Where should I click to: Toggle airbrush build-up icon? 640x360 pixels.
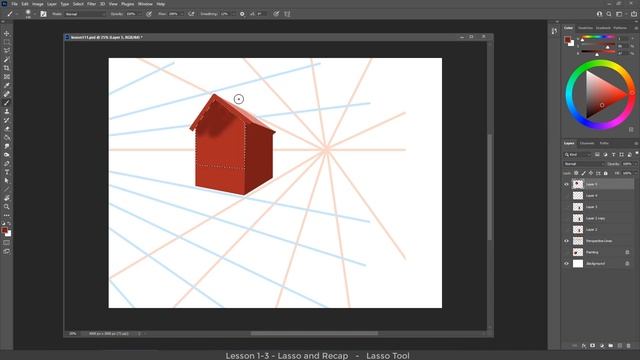(191, 14)
